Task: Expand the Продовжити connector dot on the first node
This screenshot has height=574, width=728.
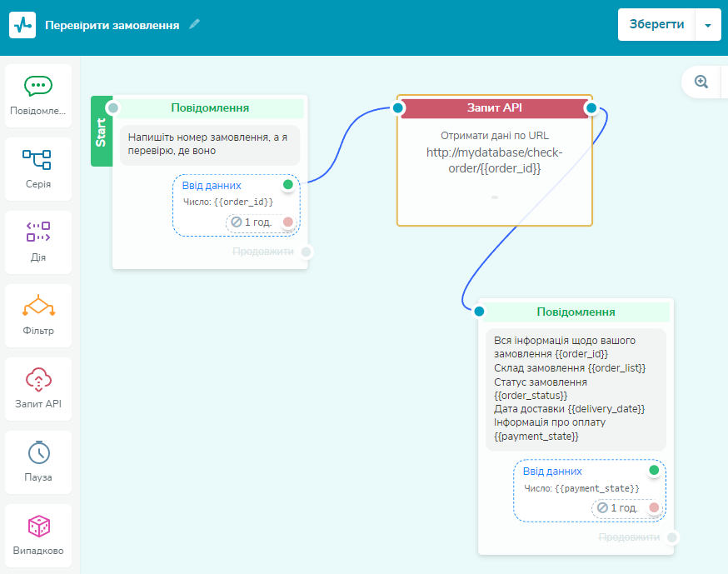Action: tap(305, 252)
